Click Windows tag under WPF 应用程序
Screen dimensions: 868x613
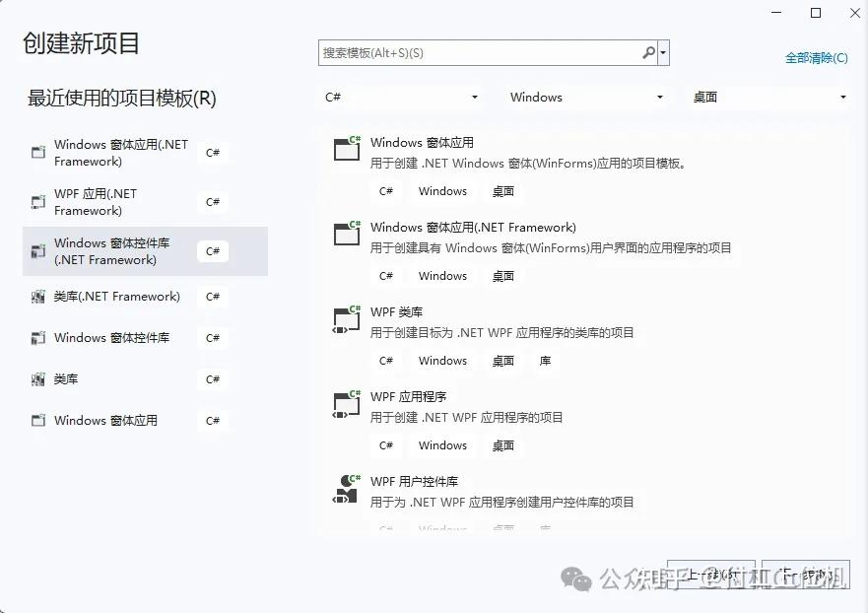coord(442,445)
